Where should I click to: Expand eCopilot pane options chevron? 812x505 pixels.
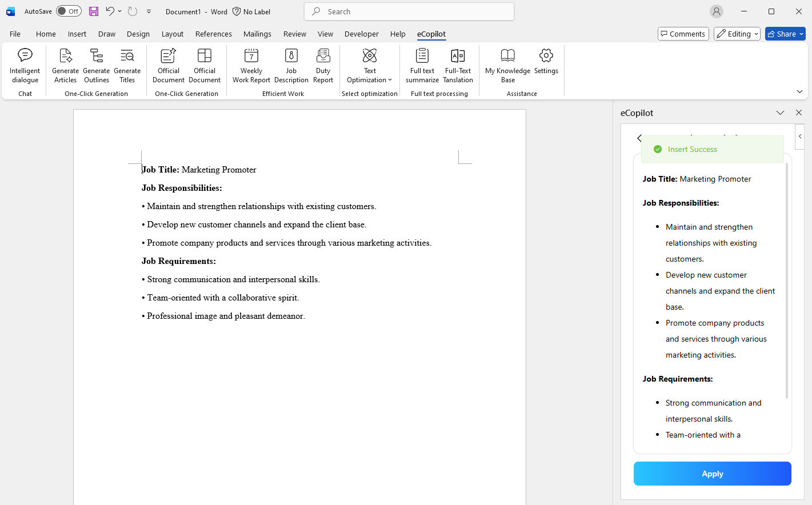780,113
